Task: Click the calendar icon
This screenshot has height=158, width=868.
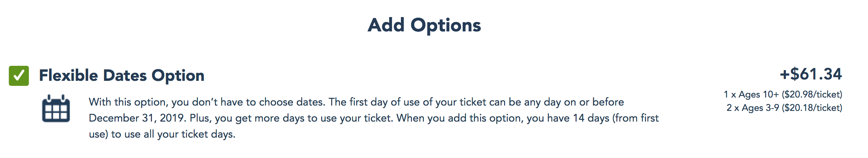Action: tap(56, 109)
